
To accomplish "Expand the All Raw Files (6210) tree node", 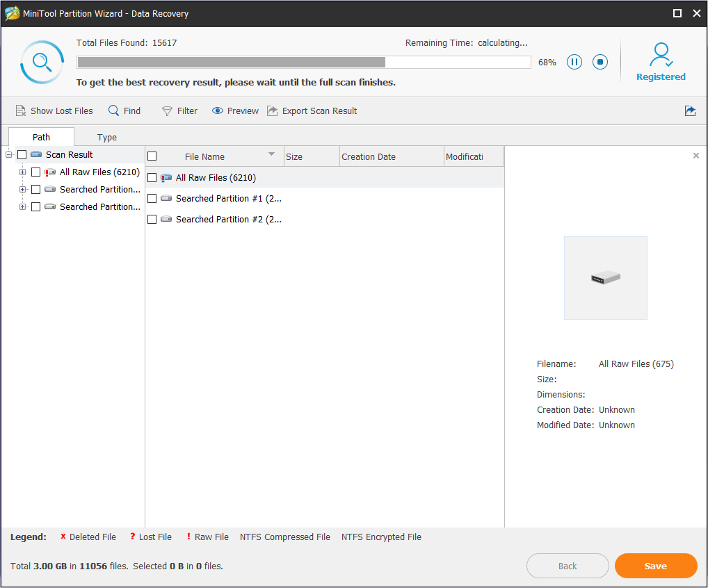I will [x=22, y=172].
